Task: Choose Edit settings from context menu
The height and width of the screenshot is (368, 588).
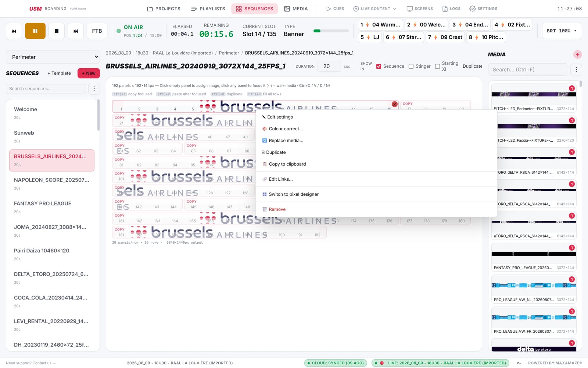Action: pos(376,117)
